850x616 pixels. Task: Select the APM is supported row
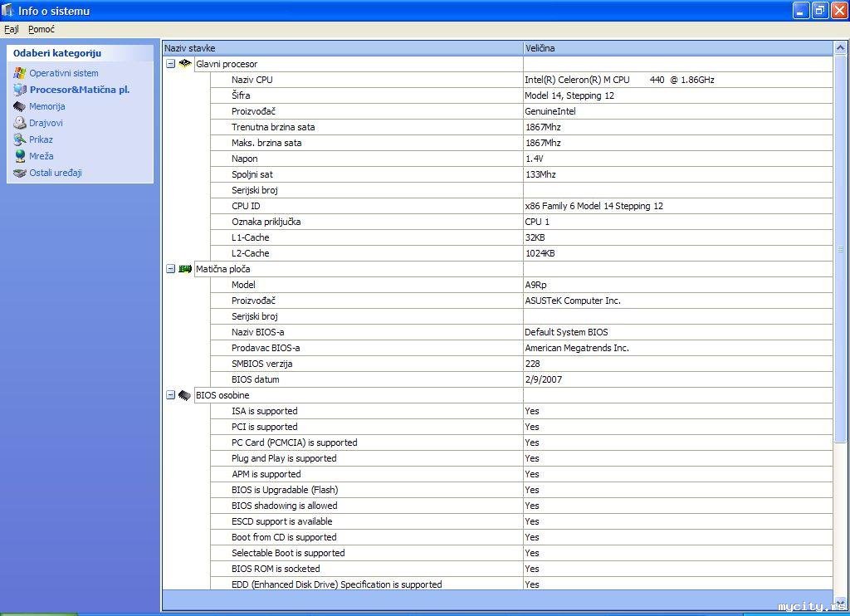[521, 474]
